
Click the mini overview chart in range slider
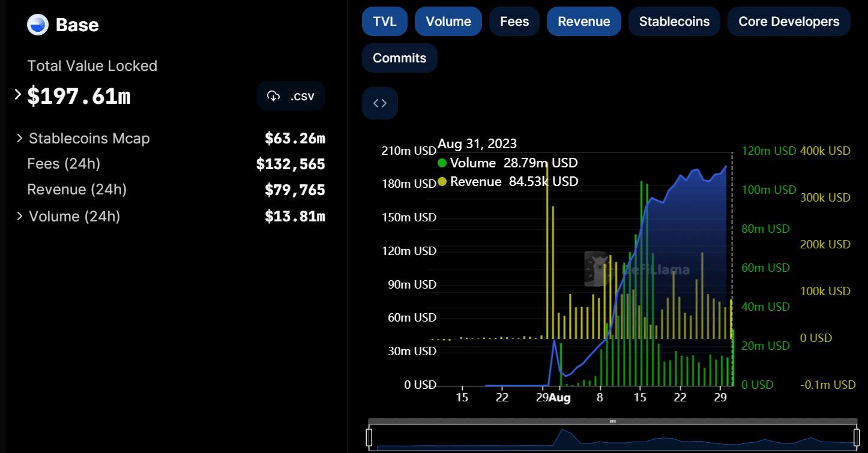point(613,437)
